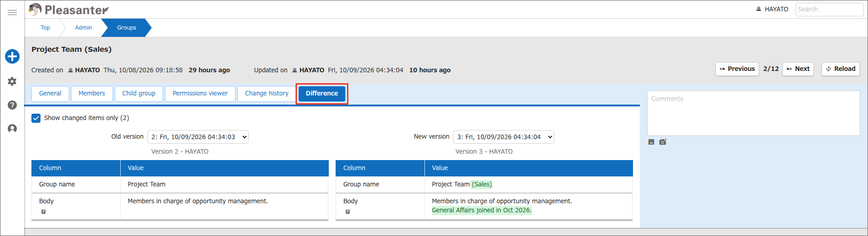
Task: Click the Groups breadcrumb
Action: 126,28
